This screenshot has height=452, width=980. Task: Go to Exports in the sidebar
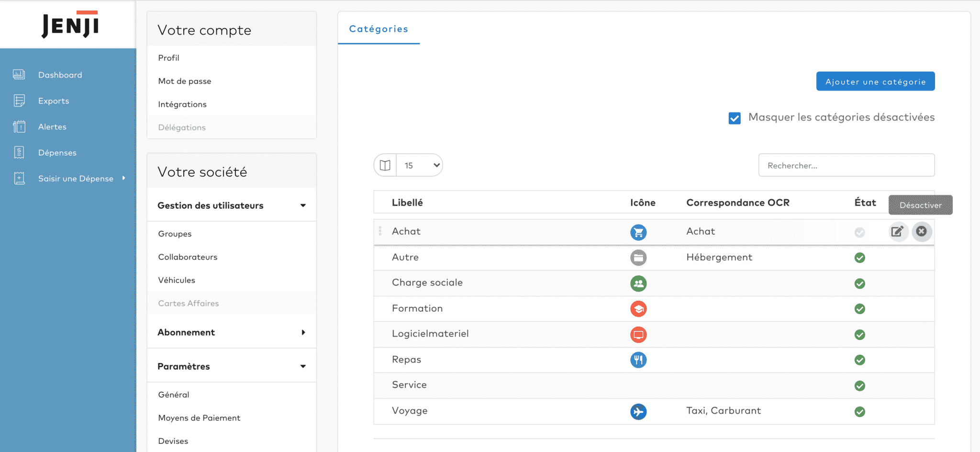[54, 101]
